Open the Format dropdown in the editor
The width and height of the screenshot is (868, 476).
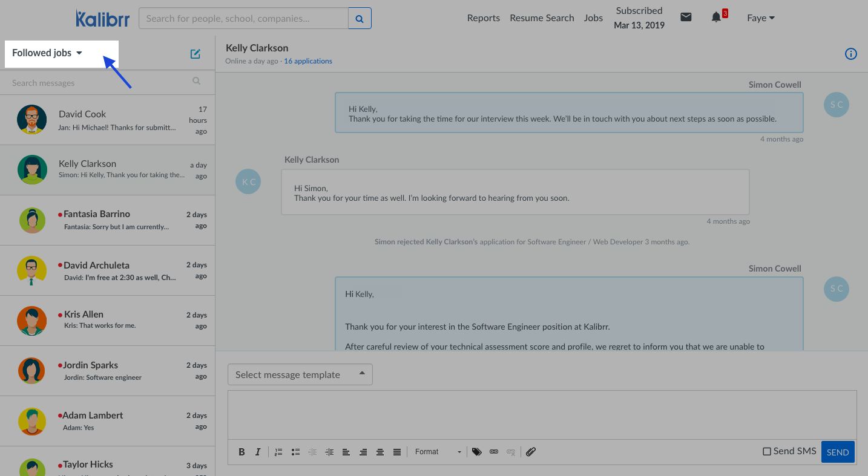coord(438,452)
